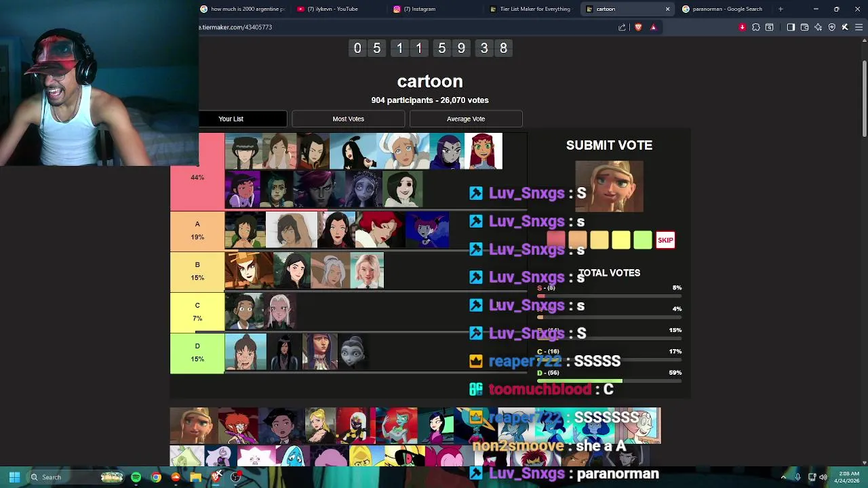
Task: Select Corpse Bride thumbnail in S tier
Action: [363, 189]
